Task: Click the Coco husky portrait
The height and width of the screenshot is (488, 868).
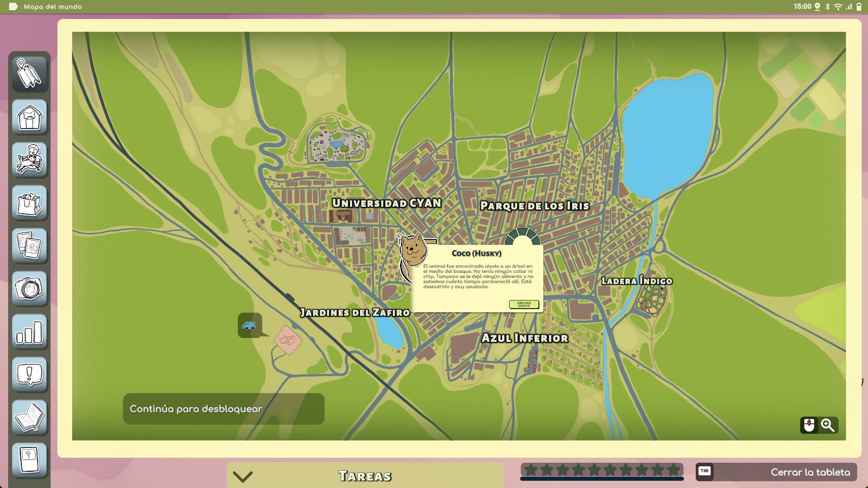Action: [x=413, y=250]
